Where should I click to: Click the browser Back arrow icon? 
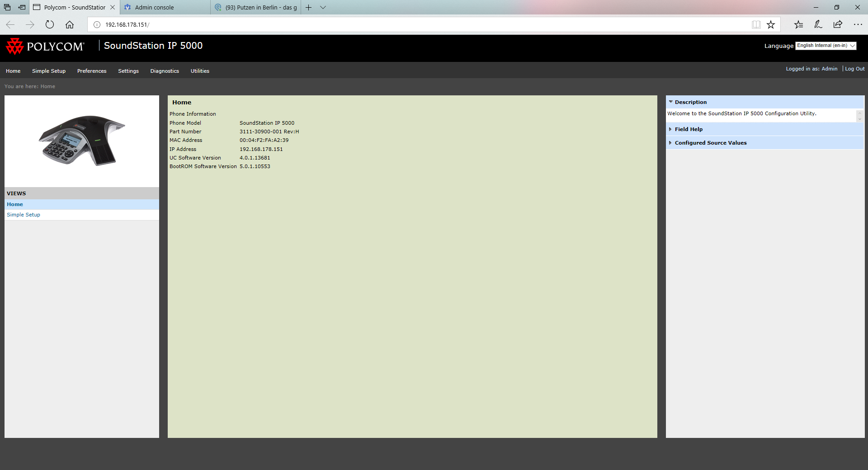(10, 25)
